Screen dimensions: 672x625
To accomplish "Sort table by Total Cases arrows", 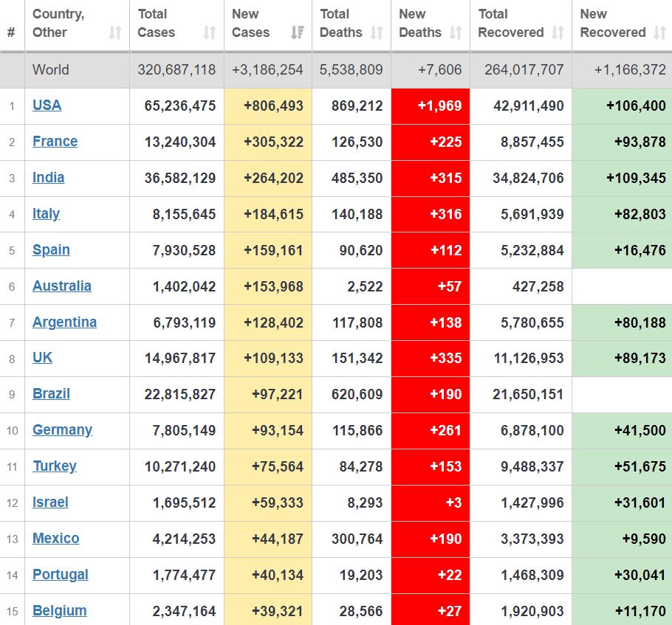I will [210, 32].
